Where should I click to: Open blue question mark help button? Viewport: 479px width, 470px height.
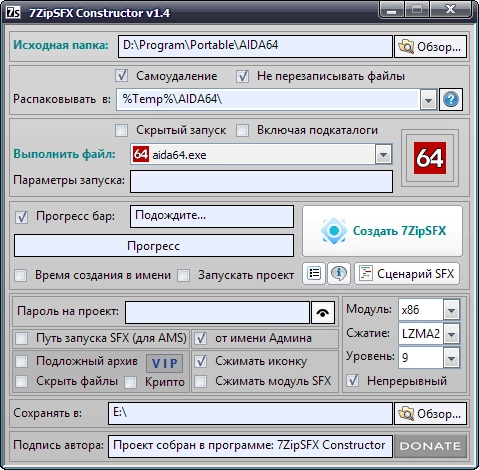451,99
